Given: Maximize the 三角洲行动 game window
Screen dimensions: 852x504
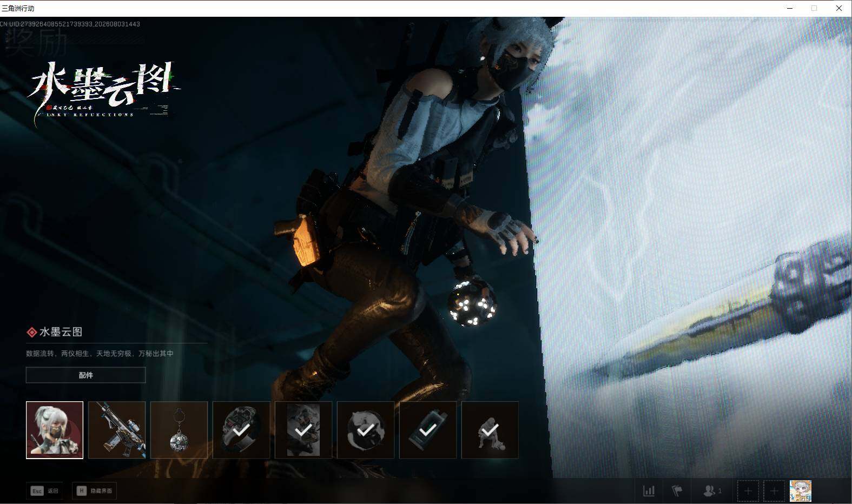Looking at the screenshot, I should [814, 8].
